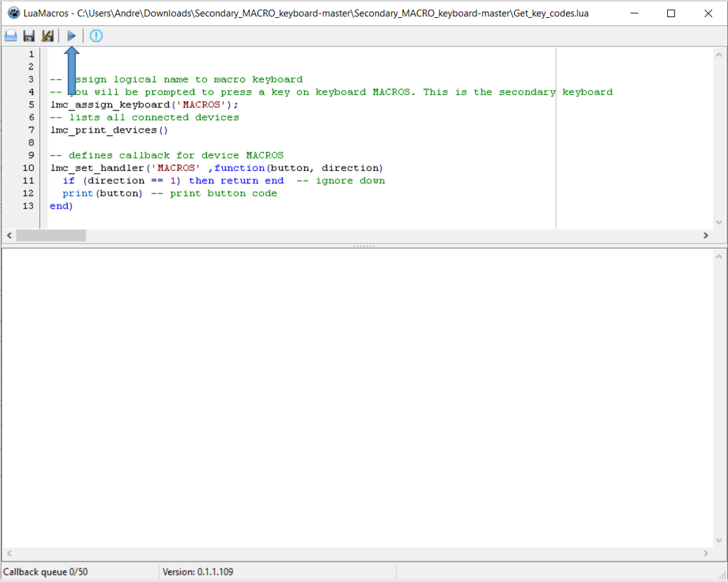Open a saved Lua script file
Viewport: 728px width, 582px height.
[x=10, y=36]
